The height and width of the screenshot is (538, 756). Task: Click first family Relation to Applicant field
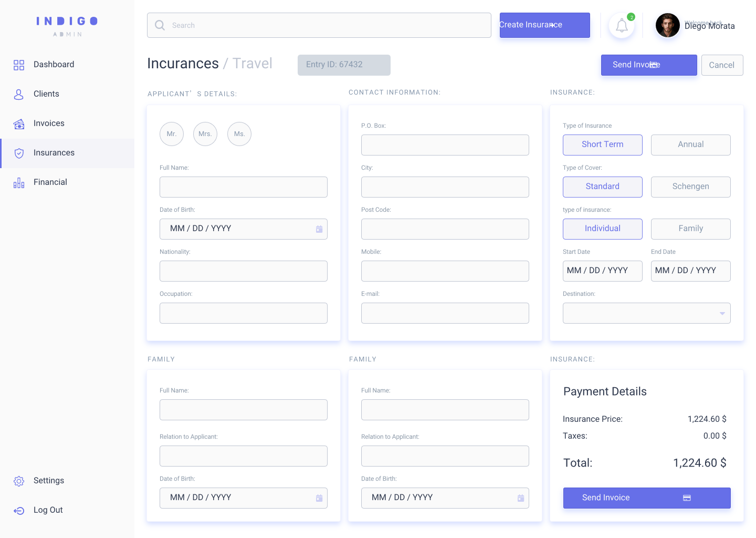click(244, 456)
